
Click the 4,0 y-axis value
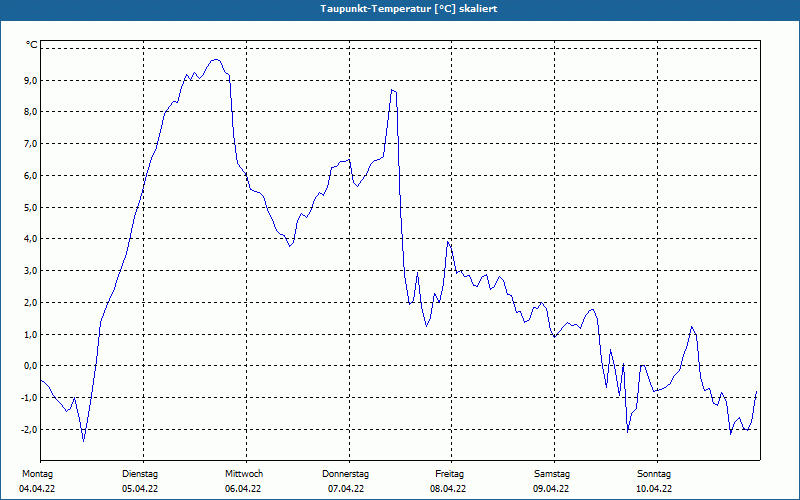point(30,239)
